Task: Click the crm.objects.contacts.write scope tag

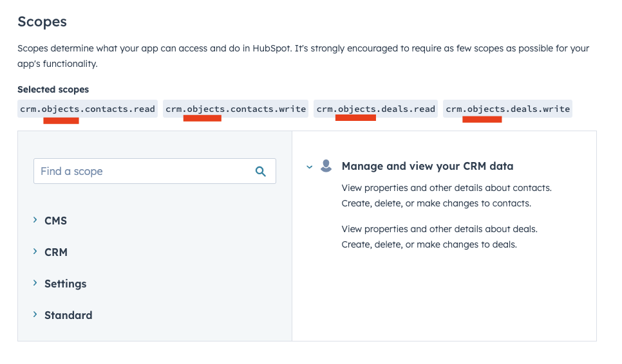Action: click(x=236, y=109)
